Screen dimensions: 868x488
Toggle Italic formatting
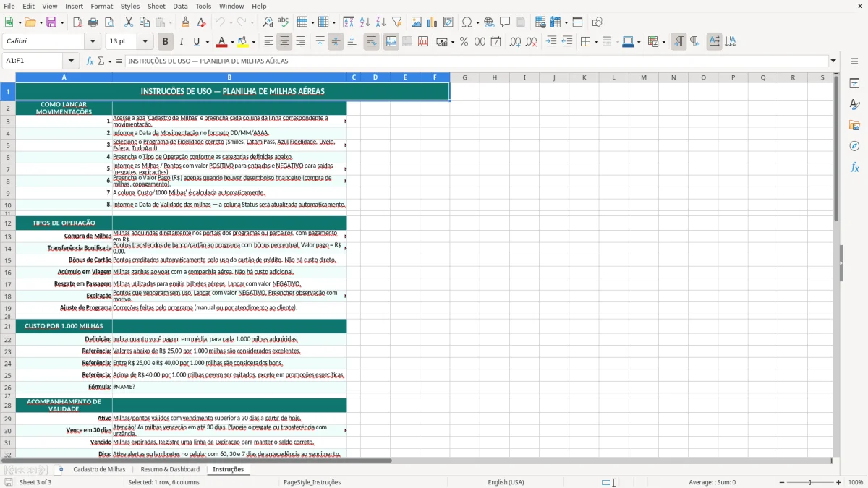click(181, 42)
